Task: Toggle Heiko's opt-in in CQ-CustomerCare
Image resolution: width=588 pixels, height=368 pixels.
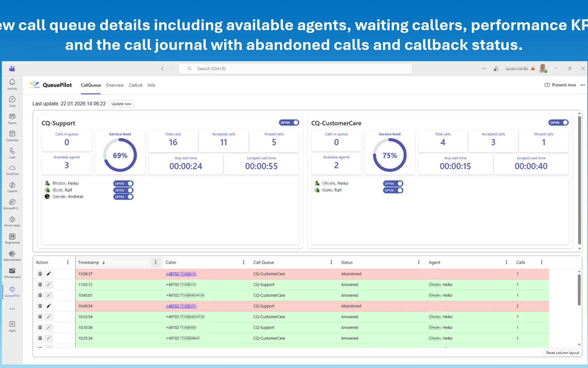Action: point(393,184)
